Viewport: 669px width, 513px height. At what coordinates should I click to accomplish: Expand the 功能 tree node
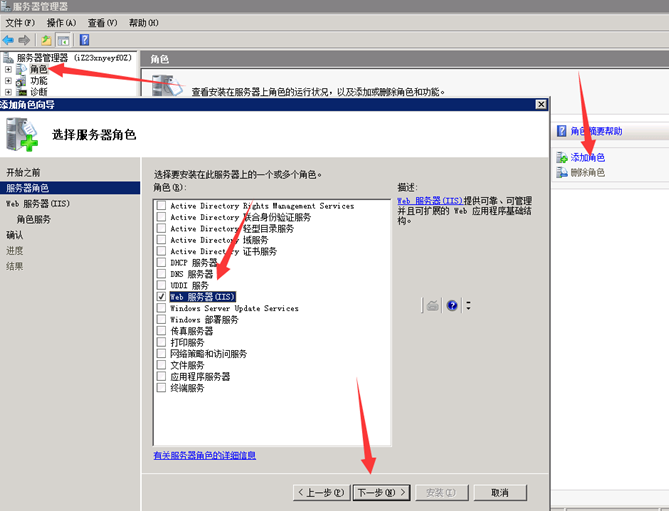tap(9, 80)
